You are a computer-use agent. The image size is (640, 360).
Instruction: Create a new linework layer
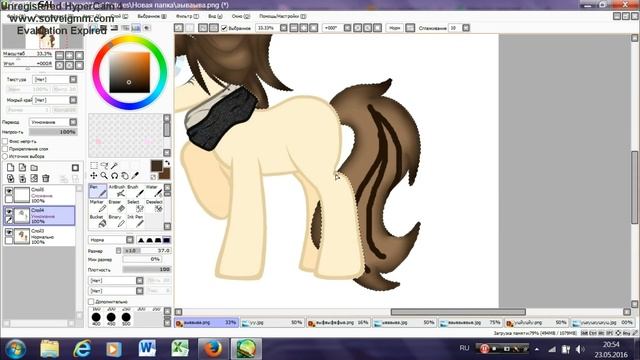tap(22, 167)
